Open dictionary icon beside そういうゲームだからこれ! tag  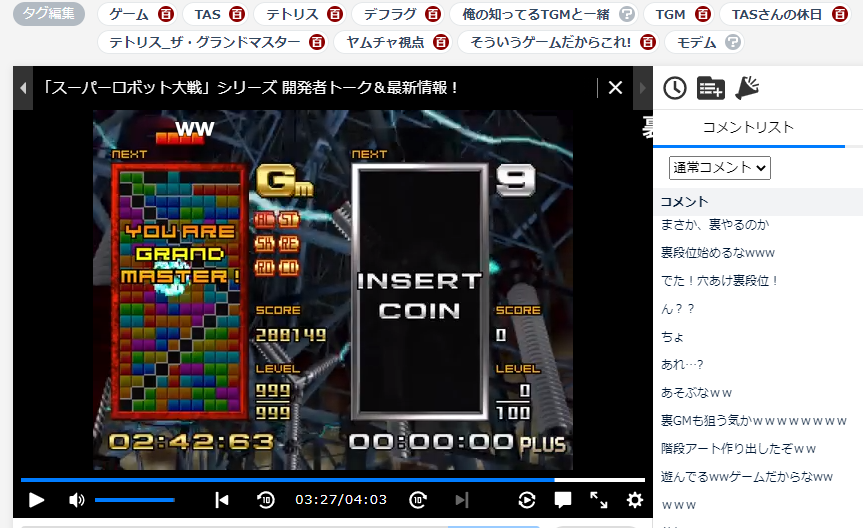click(648, 42)
